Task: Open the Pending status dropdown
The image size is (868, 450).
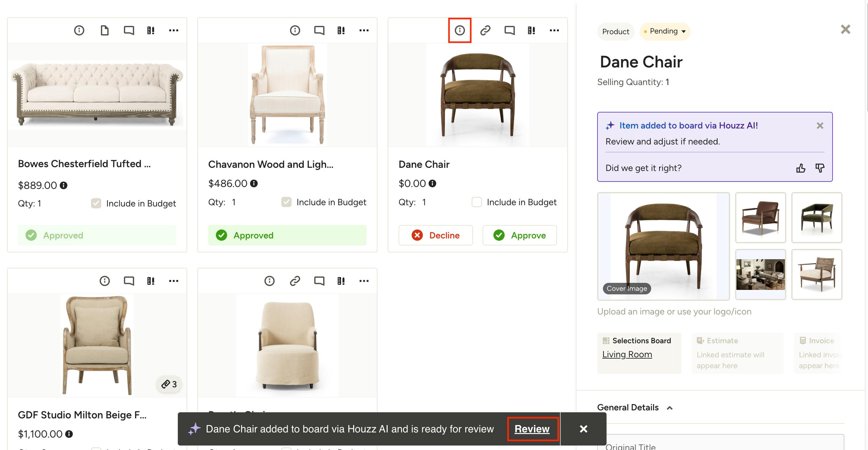Action: point(665,31)
